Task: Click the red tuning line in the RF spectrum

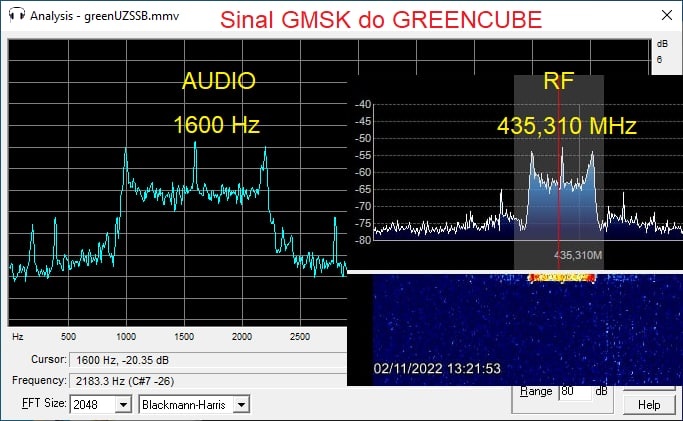Action: coord(559,174)
